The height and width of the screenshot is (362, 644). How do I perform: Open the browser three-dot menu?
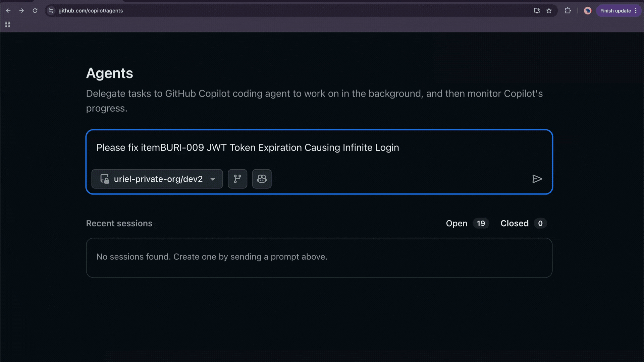tap(636, 10)
